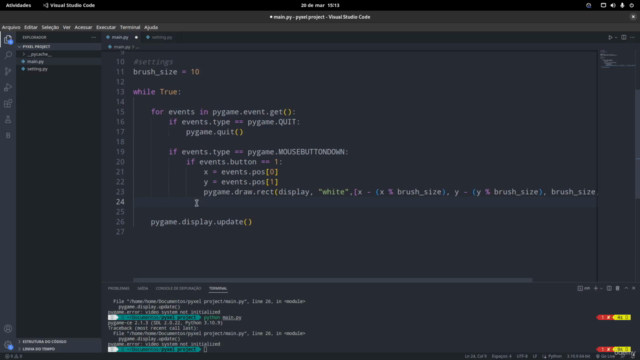This screenshot has height=360, width=640.
Task: Open system volume icon in top bar
Action: pos(613,5)
